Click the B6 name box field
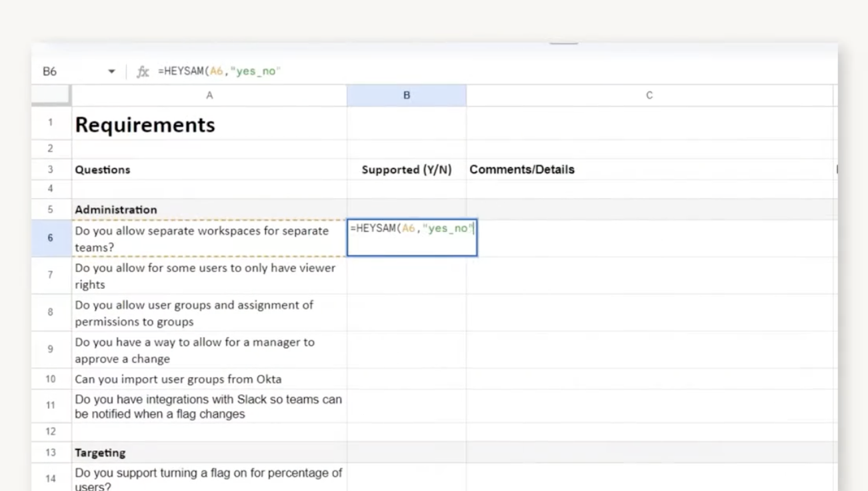 point(67,71)
